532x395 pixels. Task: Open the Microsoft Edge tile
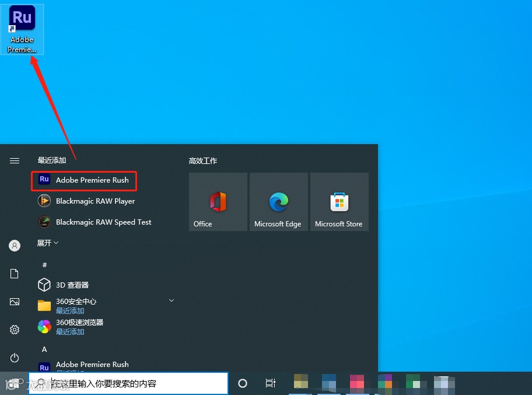tap(279, 202)
